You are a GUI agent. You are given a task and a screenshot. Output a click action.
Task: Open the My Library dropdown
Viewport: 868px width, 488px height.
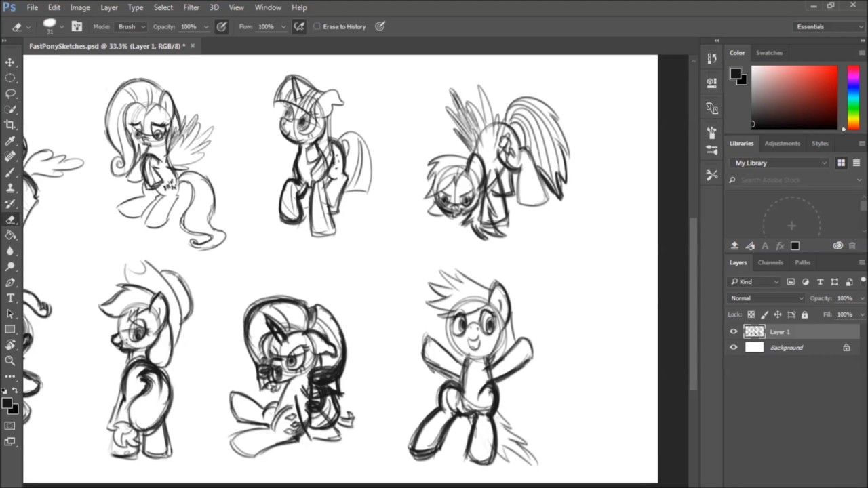[x=780, y=163]
